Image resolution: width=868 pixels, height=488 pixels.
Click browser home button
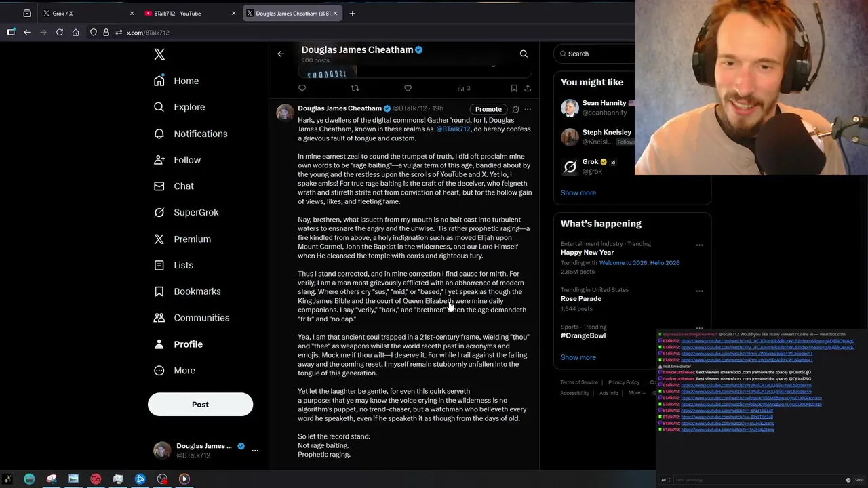(x=76, y=33)
